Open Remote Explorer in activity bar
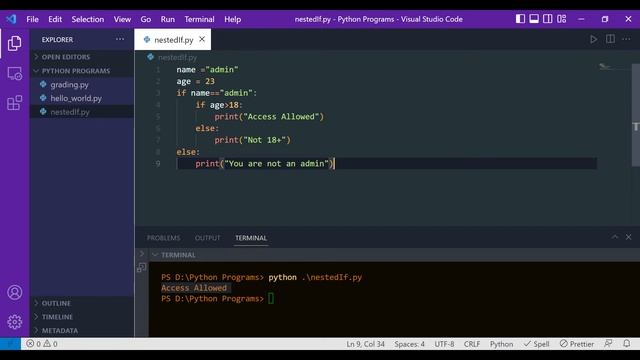Image resolution: width=640 pixels, height=360 pixels. (x=15, y=73)
